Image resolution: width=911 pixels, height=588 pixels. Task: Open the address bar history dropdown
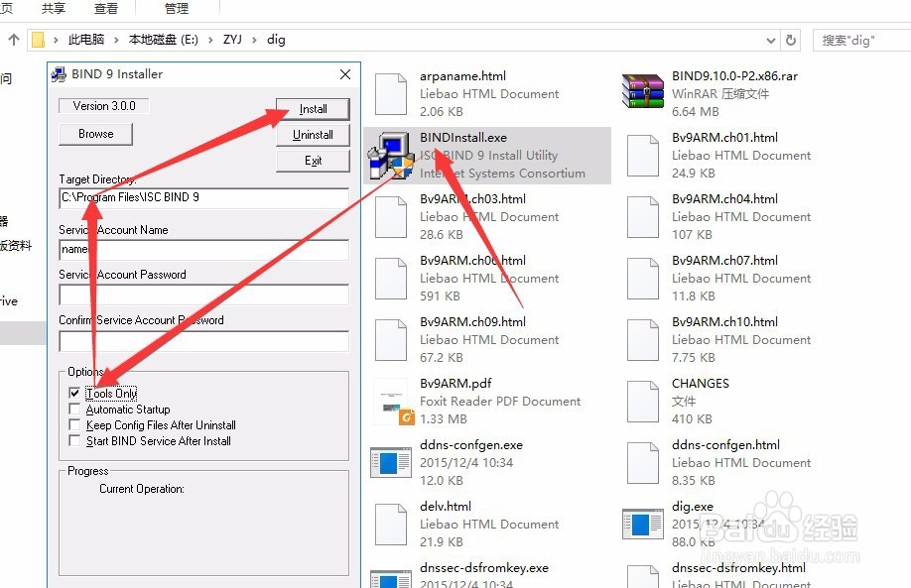click(x=771, y=40)
